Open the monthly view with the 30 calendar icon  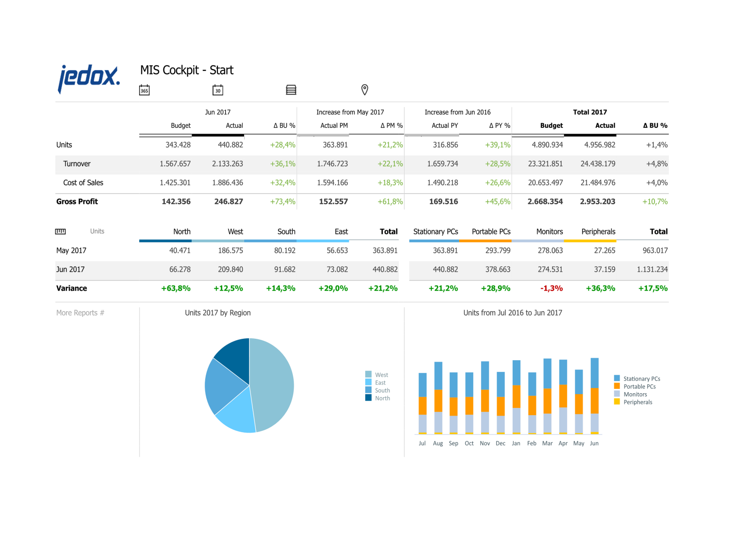click(x=217, y=89)
